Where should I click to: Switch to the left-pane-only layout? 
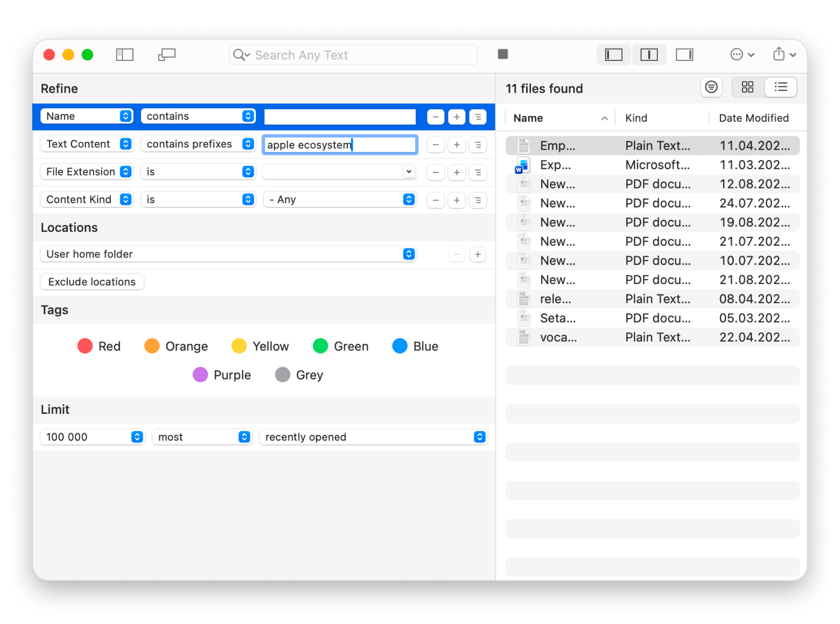(613, 54)
